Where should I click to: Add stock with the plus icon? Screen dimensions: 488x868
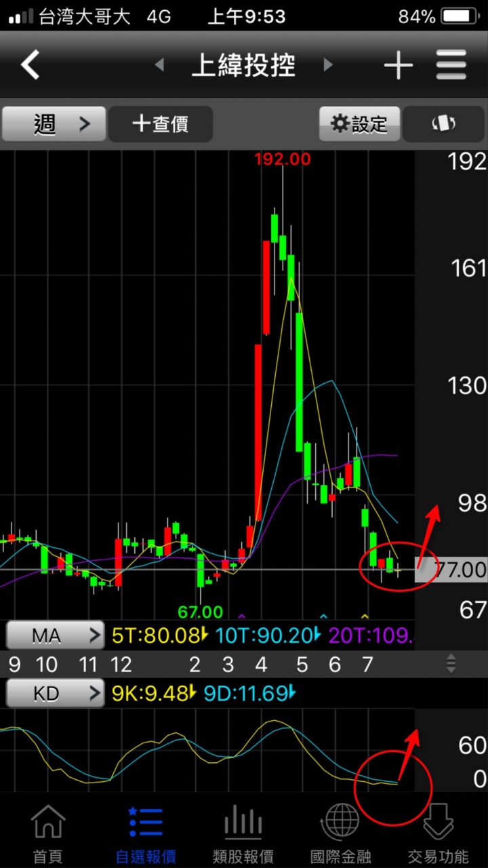click(398, 65)
